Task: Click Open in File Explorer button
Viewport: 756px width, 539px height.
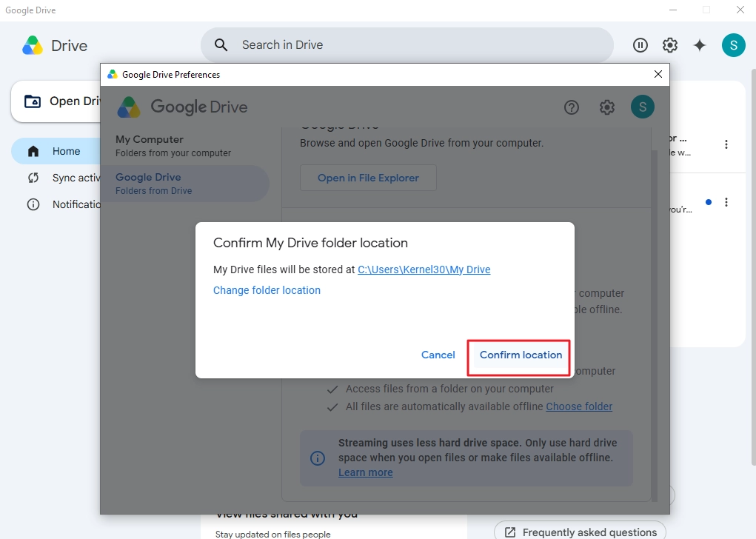Action: pos(368,178)
